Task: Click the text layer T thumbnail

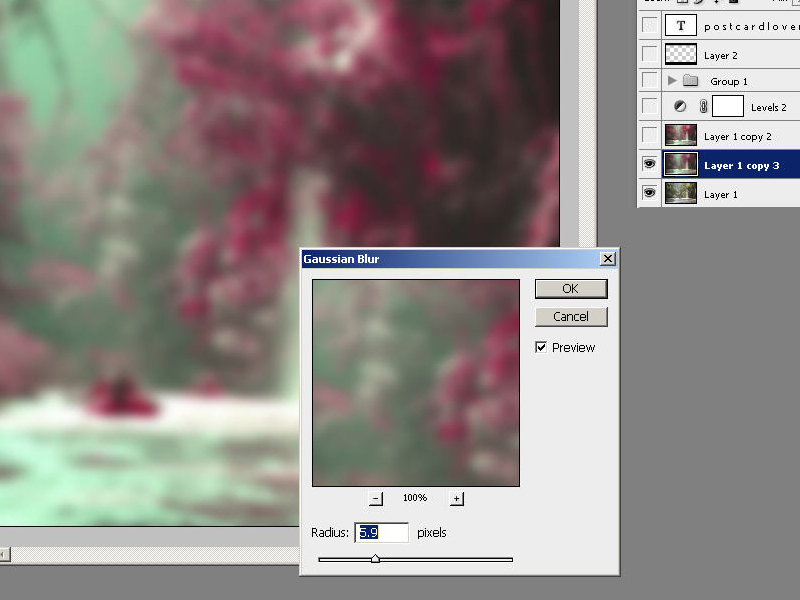Action: [681, 26]
